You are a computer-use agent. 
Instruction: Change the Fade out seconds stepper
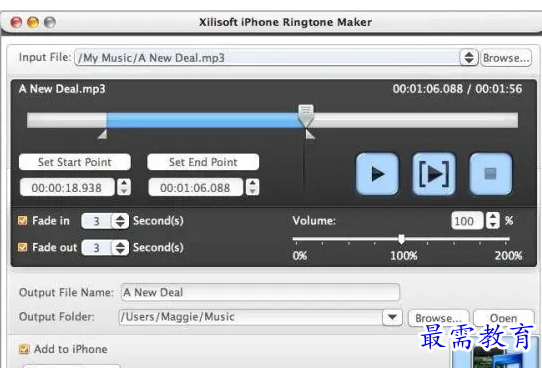point(120,247)
